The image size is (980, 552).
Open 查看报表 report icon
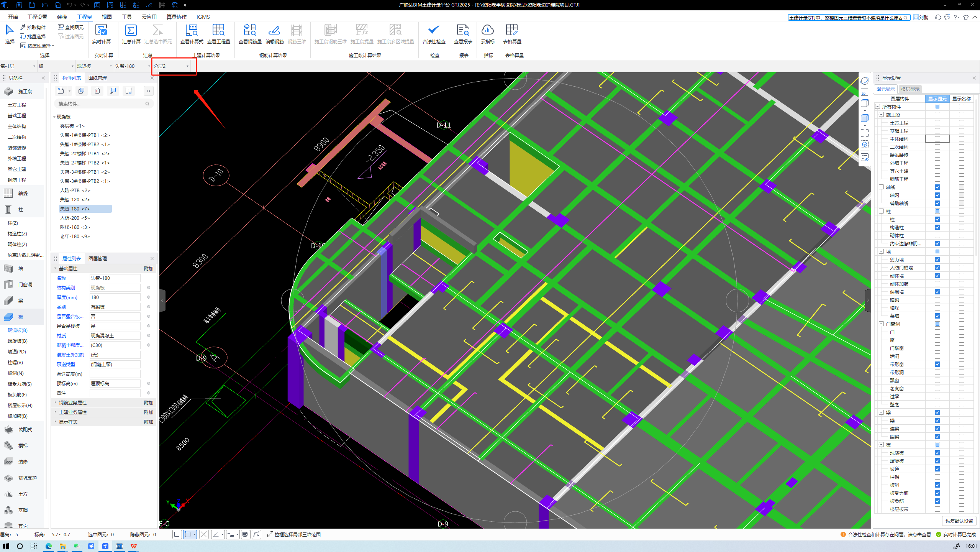click(463, 30)
